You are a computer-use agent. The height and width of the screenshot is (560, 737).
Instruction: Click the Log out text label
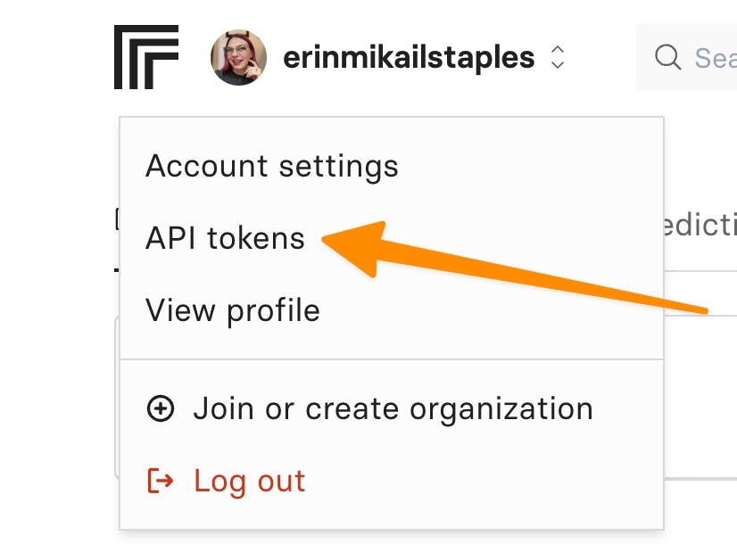(x=249, y=482)
